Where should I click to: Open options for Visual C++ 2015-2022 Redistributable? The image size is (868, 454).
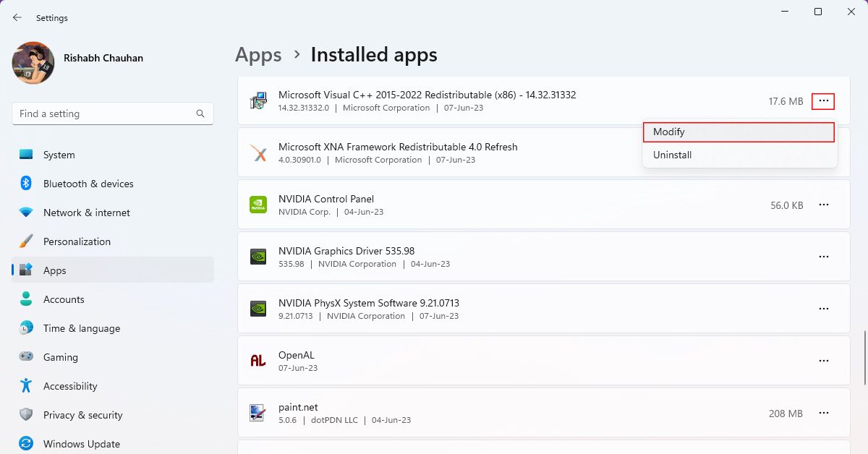coord(823,101)
